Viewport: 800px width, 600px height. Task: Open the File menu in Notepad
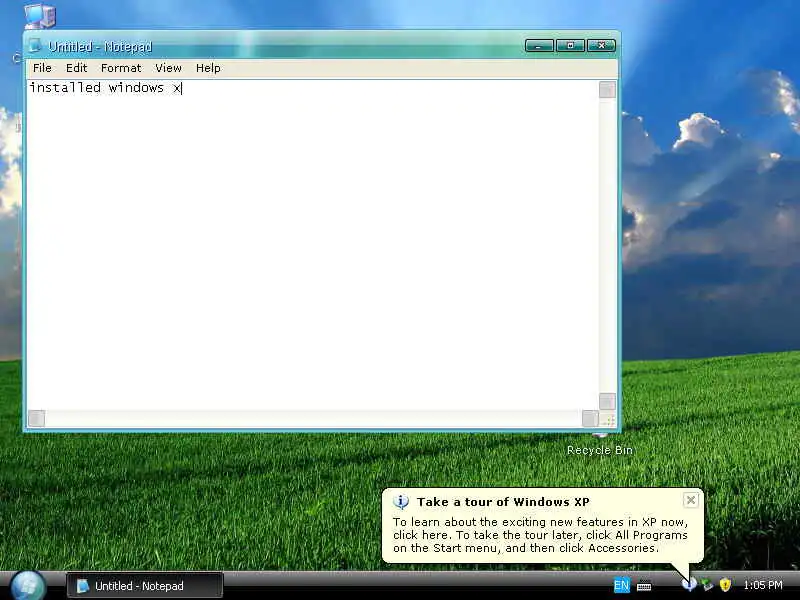pos(42,68)
